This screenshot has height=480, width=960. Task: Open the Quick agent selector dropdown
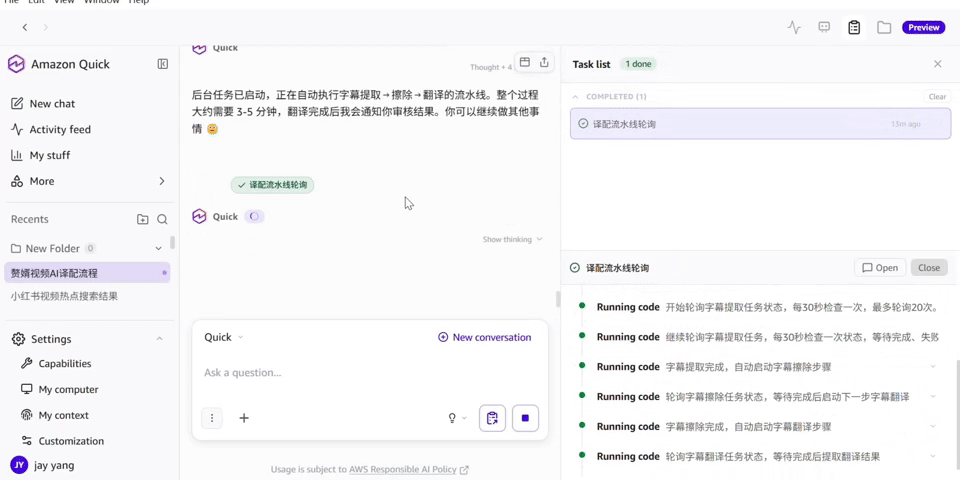click(223, 337)
